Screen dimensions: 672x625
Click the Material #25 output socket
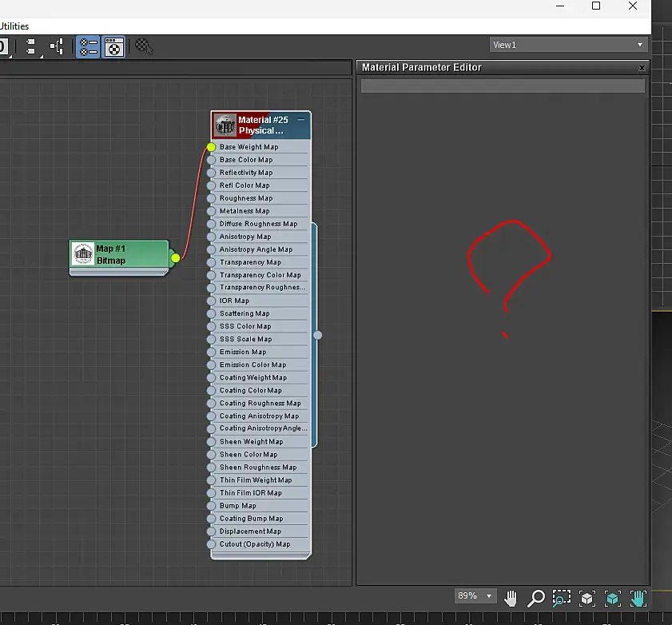[x=317, y=335]
